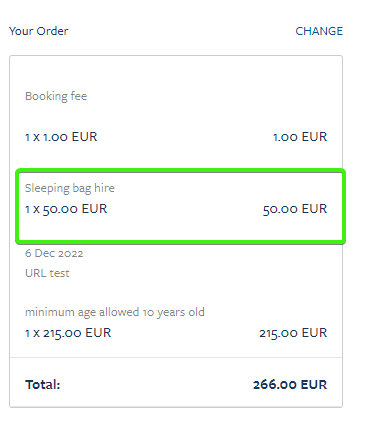Image resolution: width=367 pixels, height=436 pixels.
Task: Click the CHANGE link
Action: coord(319,31)
